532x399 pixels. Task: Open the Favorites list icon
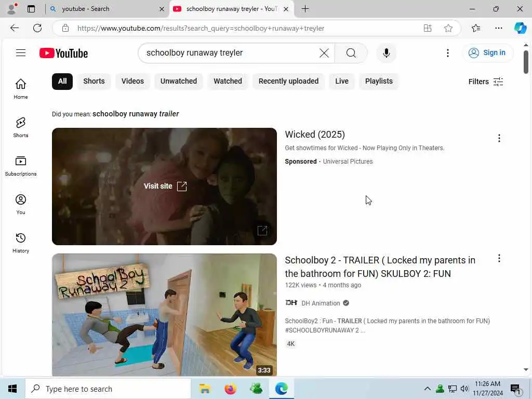476,28
